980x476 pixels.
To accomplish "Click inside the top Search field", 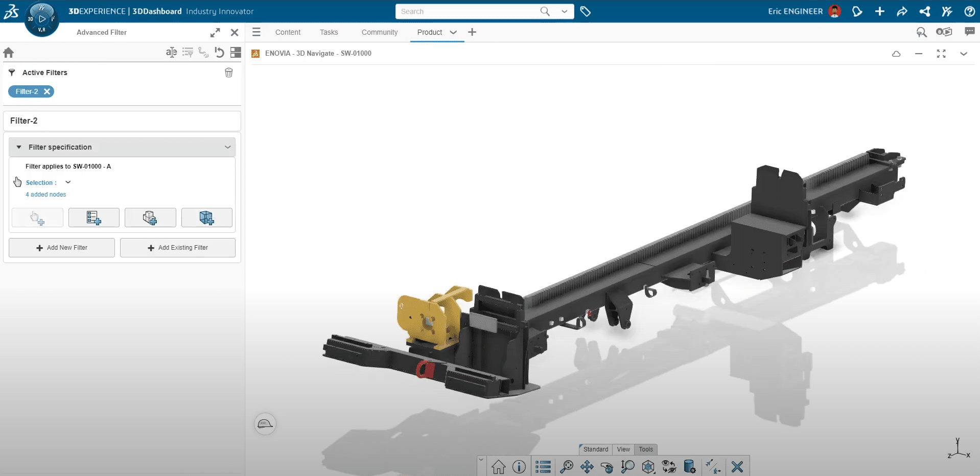I will click(468, 11).
